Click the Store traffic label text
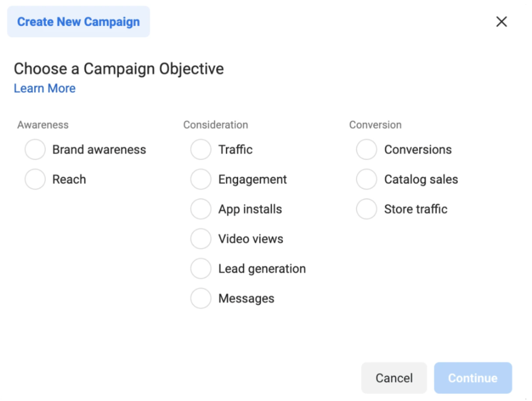The width and height of the screenshot is (532, 401). pyautogui.click(x=416, y=209)
